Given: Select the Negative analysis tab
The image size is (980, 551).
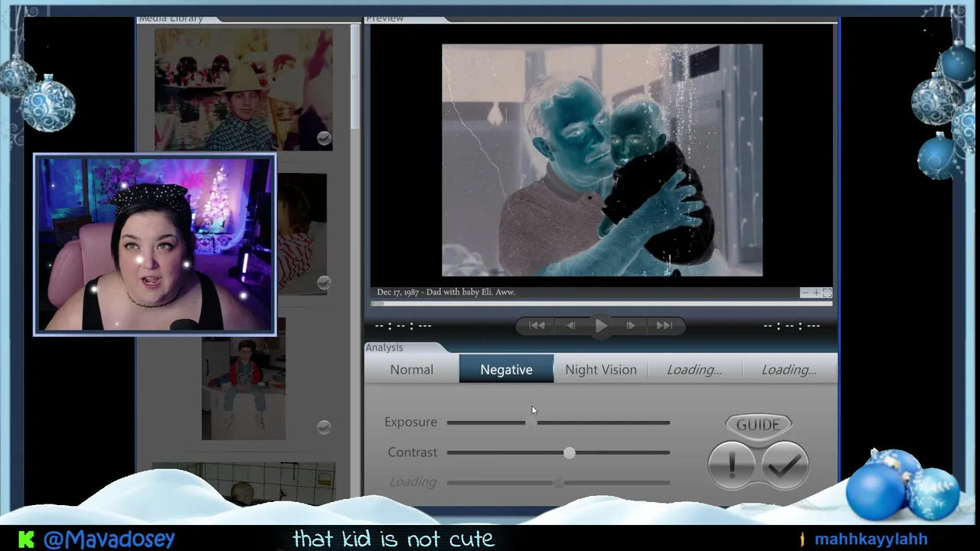Looking at the screenshot, I should (x=506, y=370).
